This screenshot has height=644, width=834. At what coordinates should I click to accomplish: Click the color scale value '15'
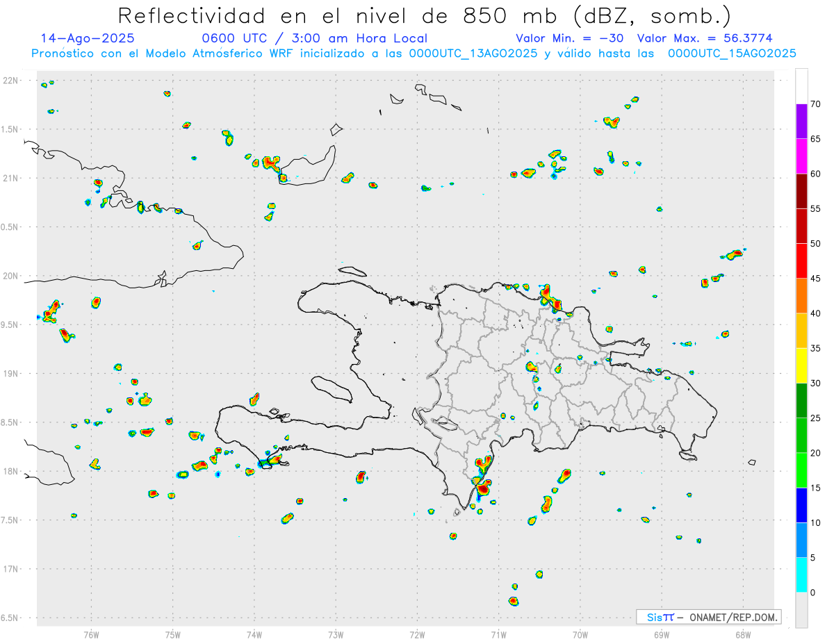[816, 488]
